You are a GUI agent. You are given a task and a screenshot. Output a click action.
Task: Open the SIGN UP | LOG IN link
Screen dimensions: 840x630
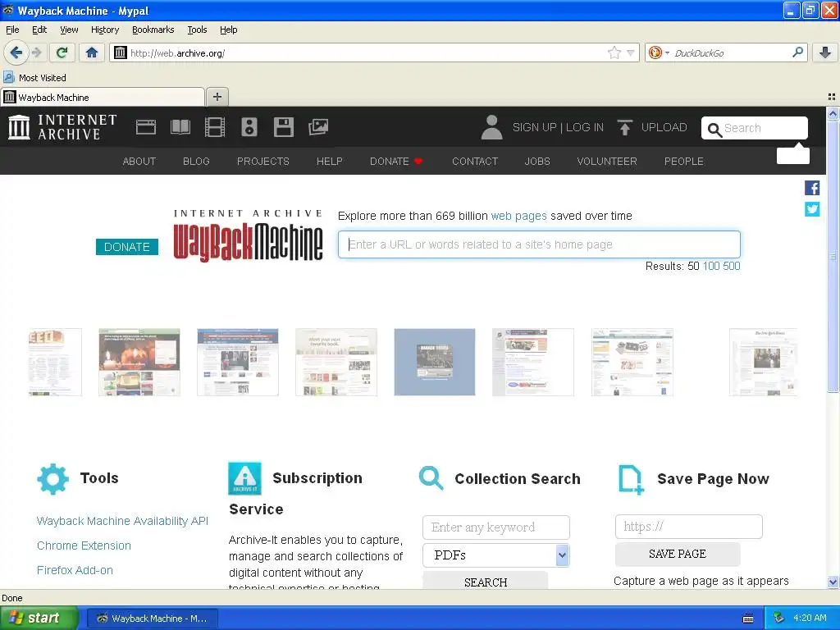coord(558,127)
